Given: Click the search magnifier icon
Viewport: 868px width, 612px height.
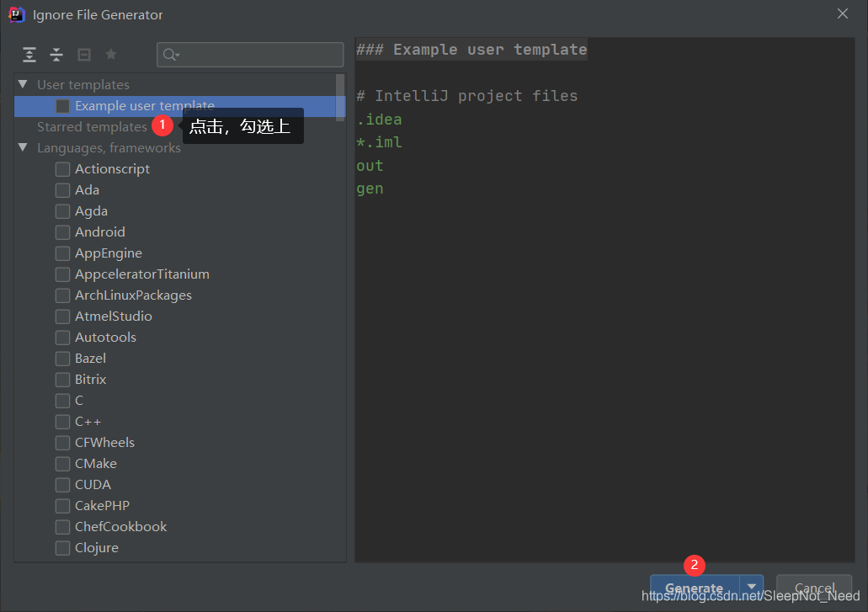Looking at the screenshot, I should [x=171, y=55].
